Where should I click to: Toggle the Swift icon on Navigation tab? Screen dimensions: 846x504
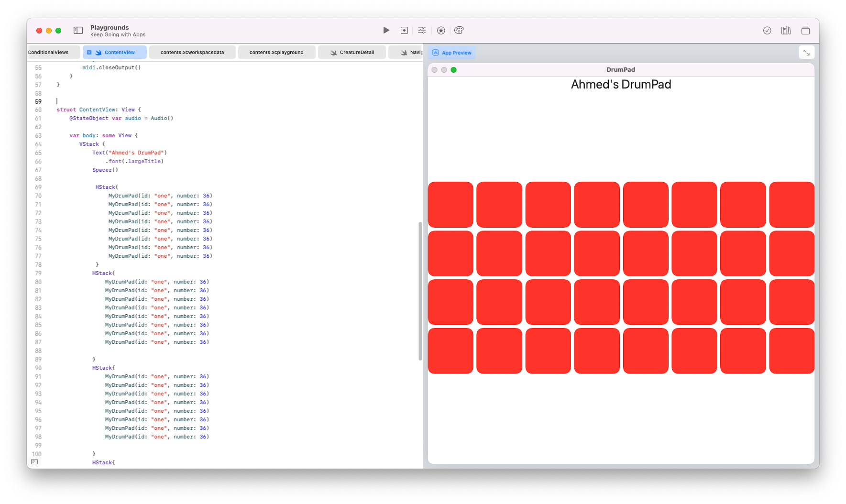pyautogui.click(x=403, y=52)
